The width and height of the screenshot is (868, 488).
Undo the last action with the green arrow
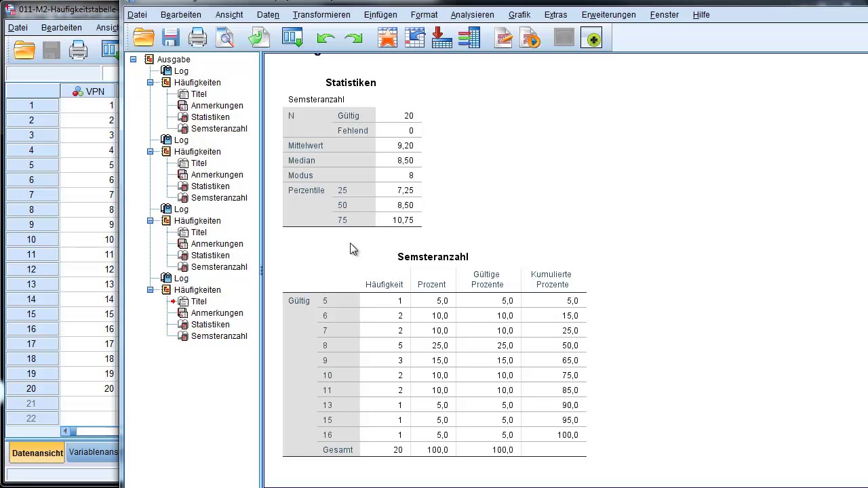coord(325,39)
